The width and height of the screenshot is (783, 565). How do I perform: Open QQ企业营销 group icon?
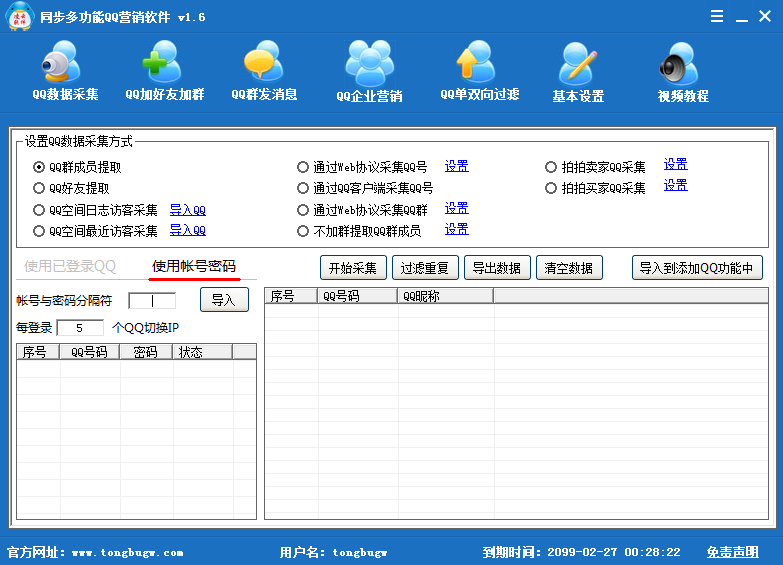pos(369,66)
